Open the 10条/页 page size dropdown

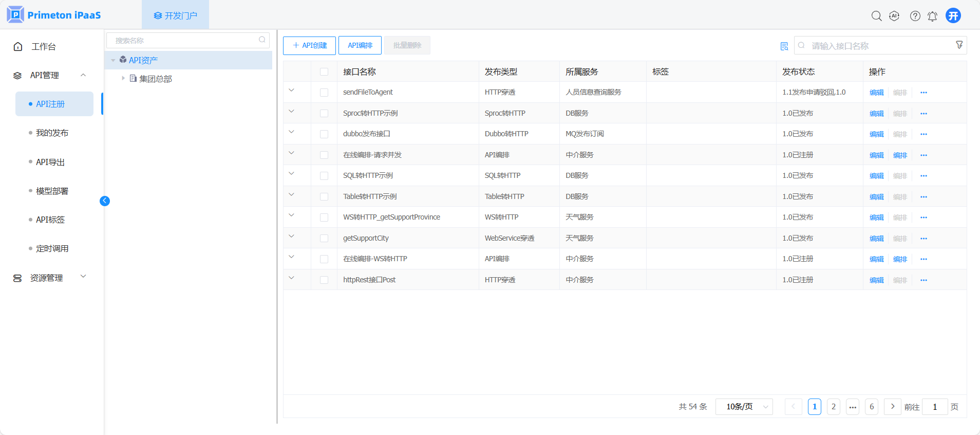click(744, 407)
